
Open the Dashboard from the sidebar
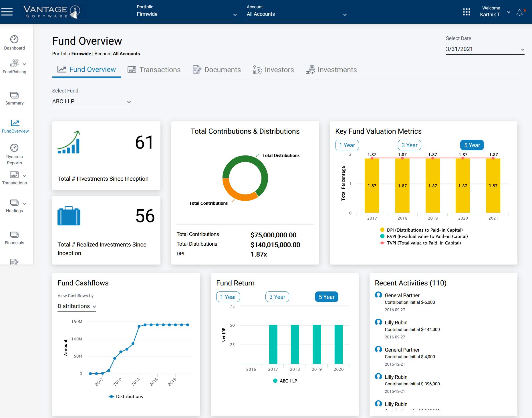[x=14, y=43]
